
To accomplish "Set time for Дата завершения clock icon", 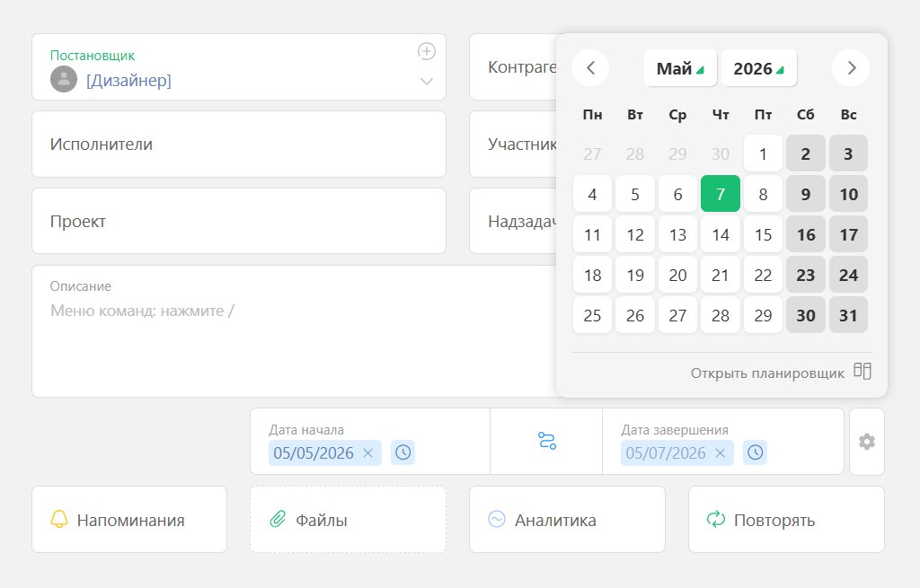I will pos(755,452).
